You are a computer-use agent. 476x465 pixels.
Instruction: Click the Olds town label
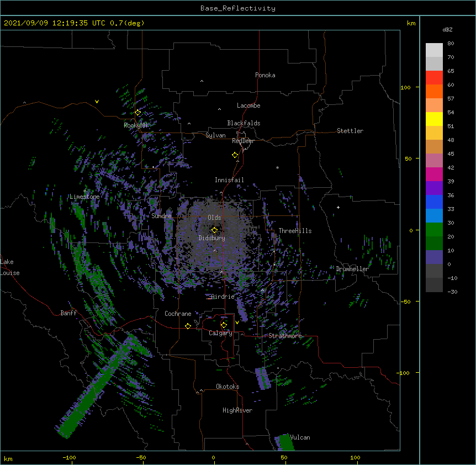pos(214,218)
